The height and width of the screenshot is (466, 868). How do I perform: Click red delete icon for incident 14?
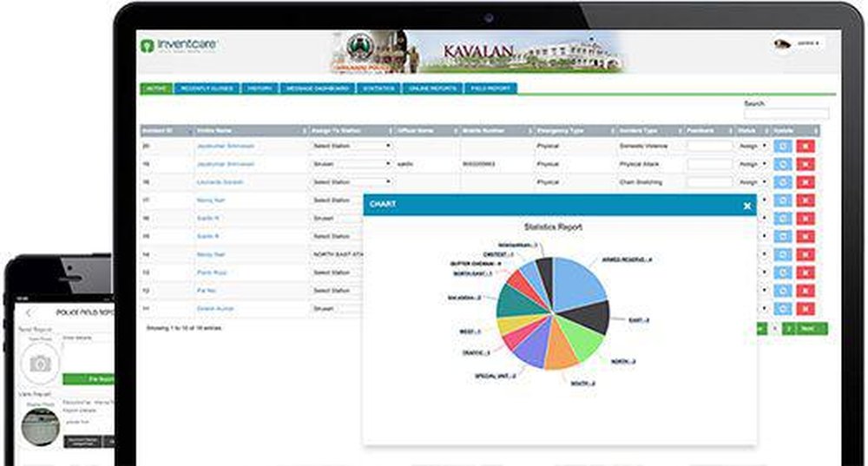(805, 254)
